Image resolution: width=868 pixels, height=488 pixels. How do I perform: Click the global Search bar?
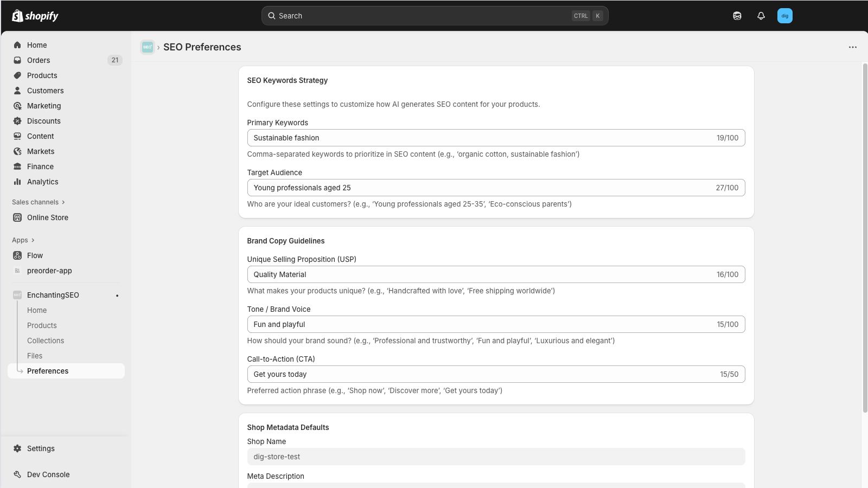pos(434,15)
